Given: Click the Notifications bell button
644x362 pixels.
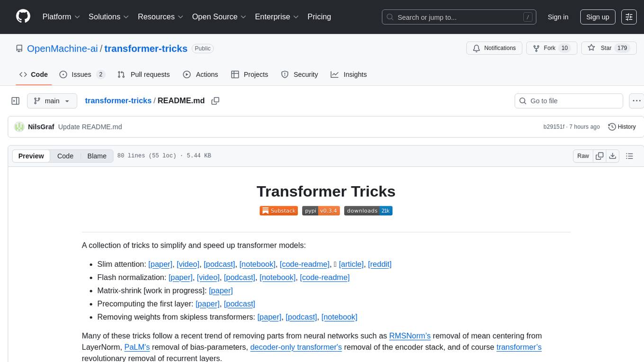Looking at the screenshot, I should (x=494, y=48).
